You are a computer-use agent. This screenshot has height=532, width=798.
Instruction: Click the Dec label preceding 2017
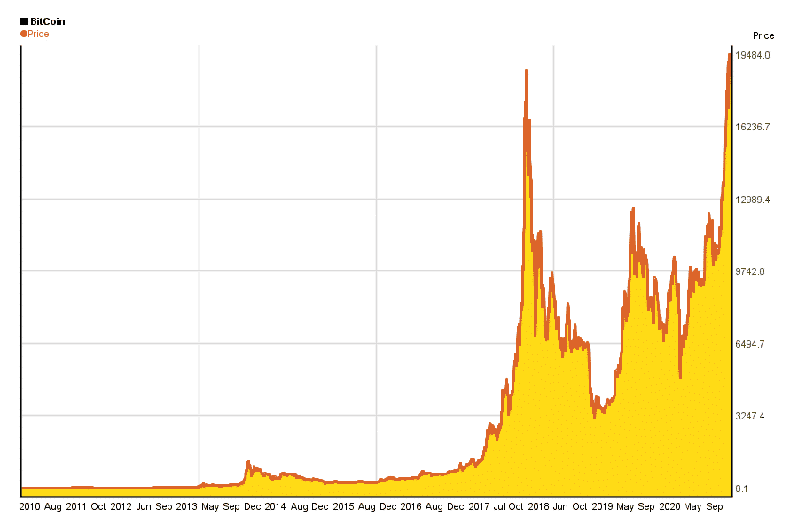(456, 506)
